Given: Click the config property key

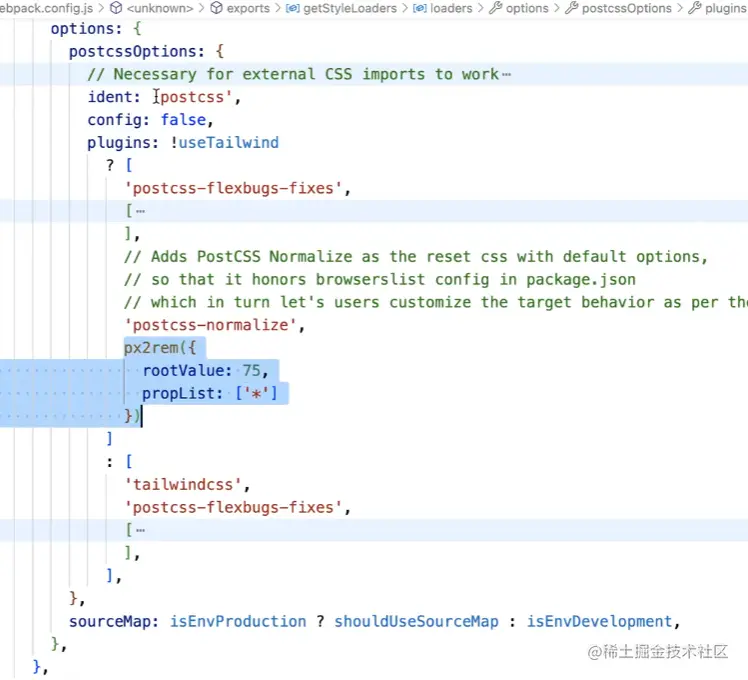Looking at the screenshot, I should 114,120.
